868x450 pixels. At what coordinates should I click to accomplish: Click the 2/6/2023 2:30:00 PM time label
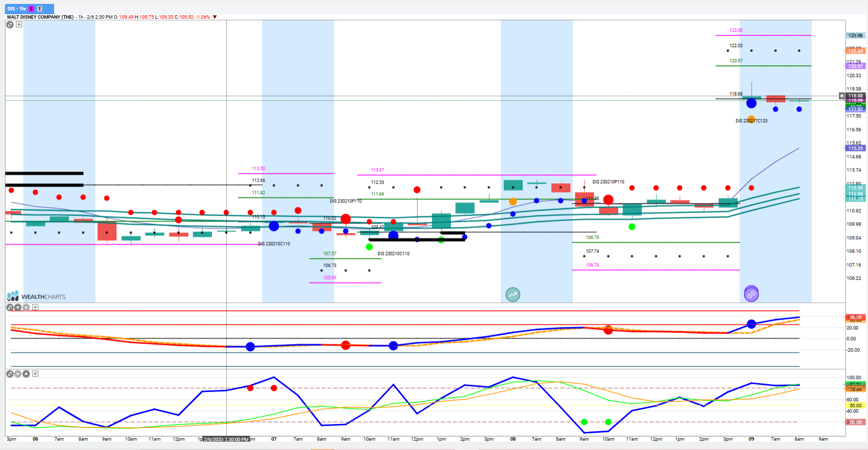(x=226, y=439)
